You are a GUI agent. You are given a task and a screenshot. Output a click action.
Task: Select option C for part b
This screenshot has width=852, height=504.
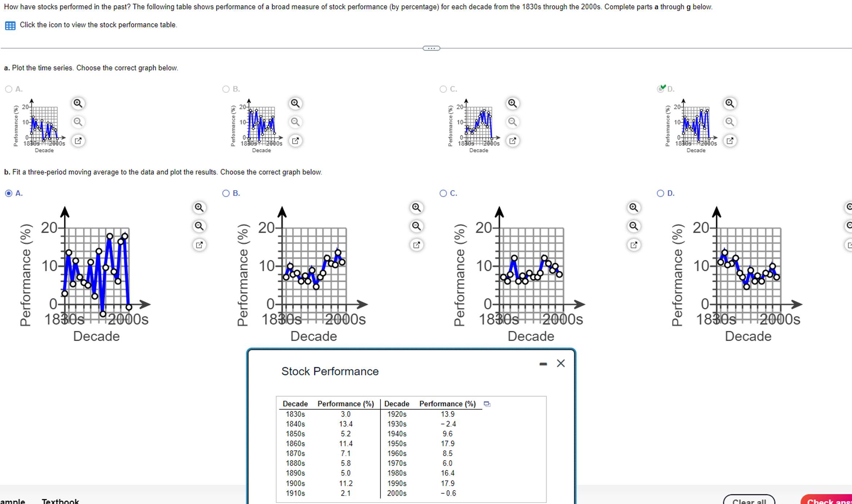(443, 193)
